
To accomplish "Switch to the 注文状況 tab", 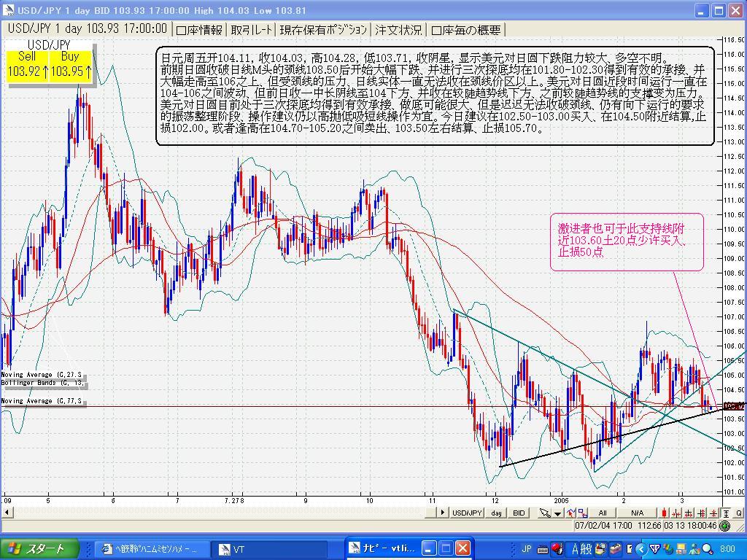I will pyautogui.click(x=398, y=30).
